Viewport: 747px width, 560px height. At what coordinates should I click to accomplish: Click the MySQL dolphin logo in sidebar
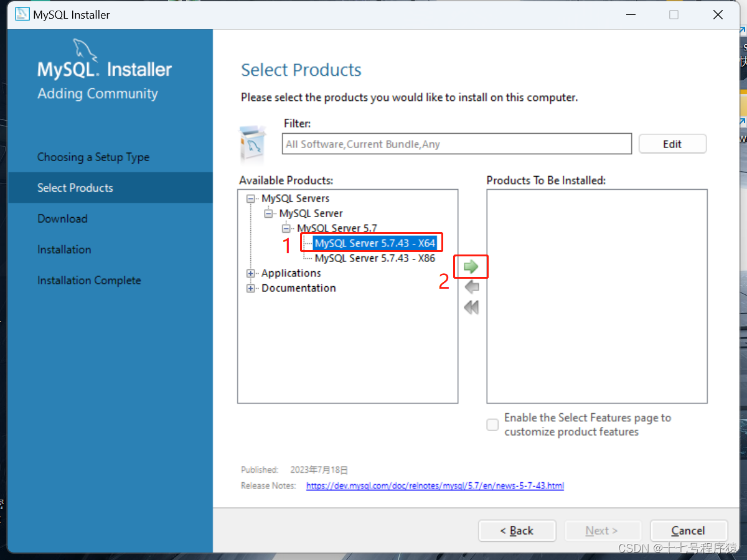(86, 50)
